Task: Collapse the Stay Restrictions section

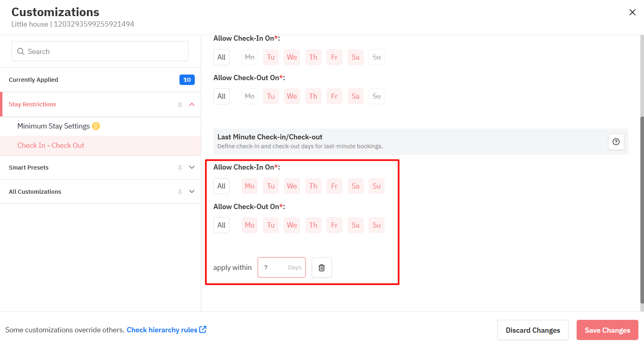Action: pyautogui.click(x=192, y=105)
